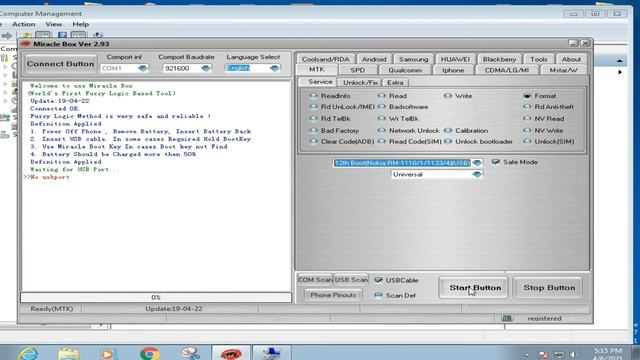The image size is (640, 360).
Task: Click the 0% progress bar
Action: coord(156,297)
